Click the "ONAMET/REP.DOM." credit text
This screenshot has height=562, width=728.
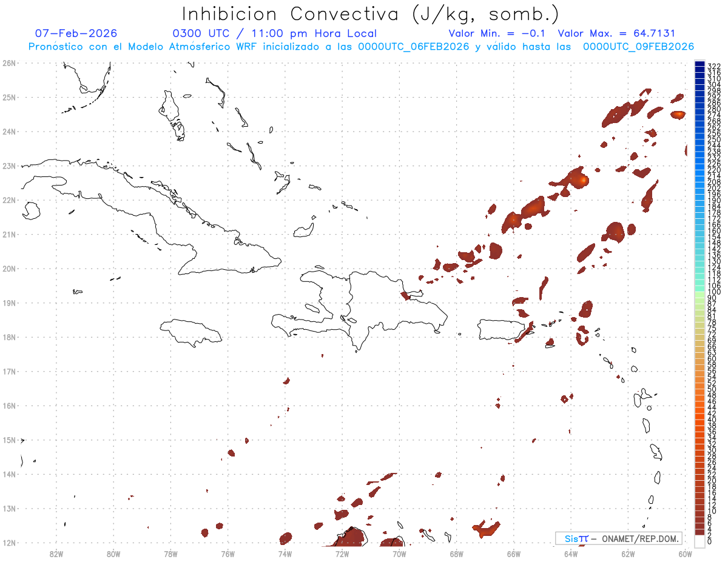click(641, 539)
